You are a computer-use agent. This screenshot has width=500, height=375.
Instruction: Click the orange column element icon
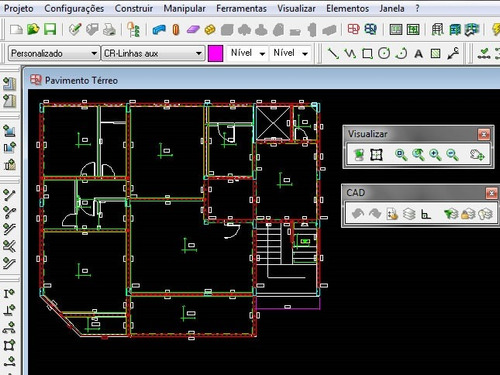176,30
